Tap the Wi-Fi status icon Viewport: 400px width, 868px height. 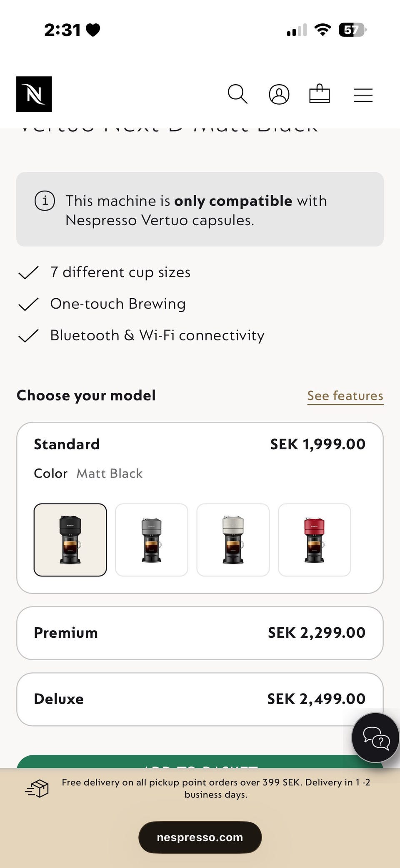coord(322,30)
